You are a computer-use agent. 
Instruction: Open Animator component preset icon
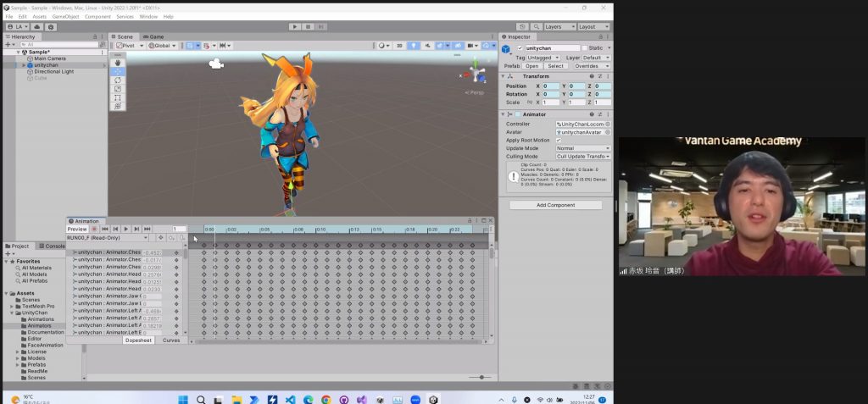(x=599, y=114)
